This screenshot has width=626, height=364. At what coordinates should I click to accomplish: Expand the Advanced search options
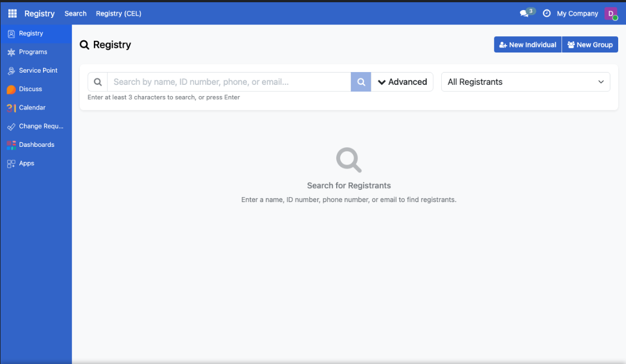[403, 82]
